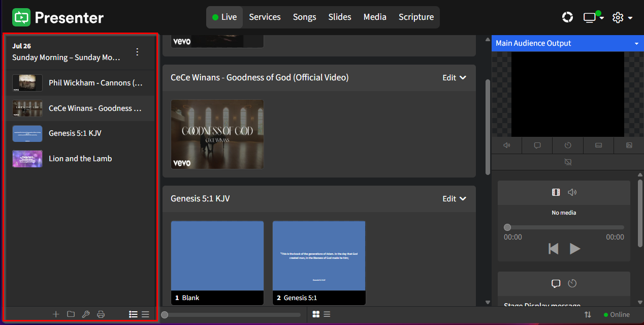Screen dimensions: 644x325
Task: Add a new item with the plus icon
Action: click(56, 314)
